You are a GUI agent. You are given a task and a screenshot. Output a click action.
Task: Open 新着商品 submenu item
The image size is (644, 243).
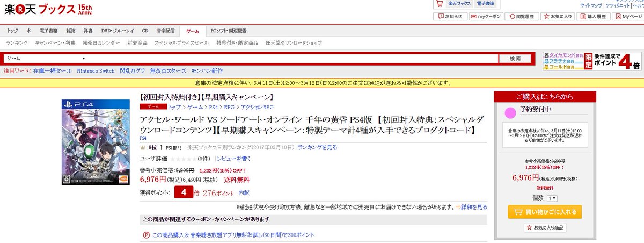[x=137, y=42]
